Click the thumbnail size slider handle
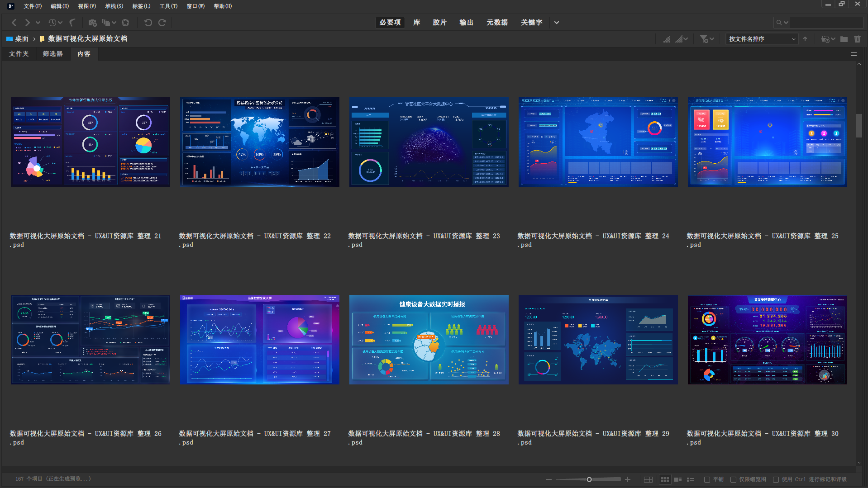The height and width of the screenshot is (488, 868). 589,479
